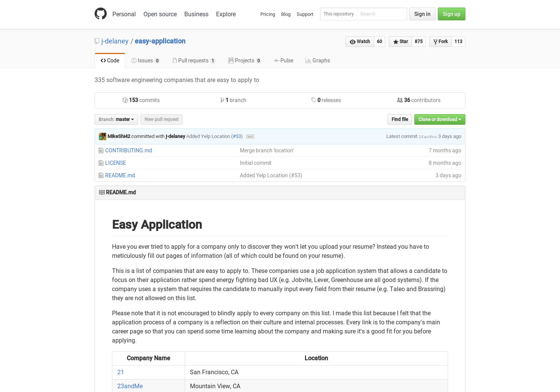The height and width of the screenshot is (392, 560).
Task: Open the Branch: master dropdown
Action: (x=116, y=119)
